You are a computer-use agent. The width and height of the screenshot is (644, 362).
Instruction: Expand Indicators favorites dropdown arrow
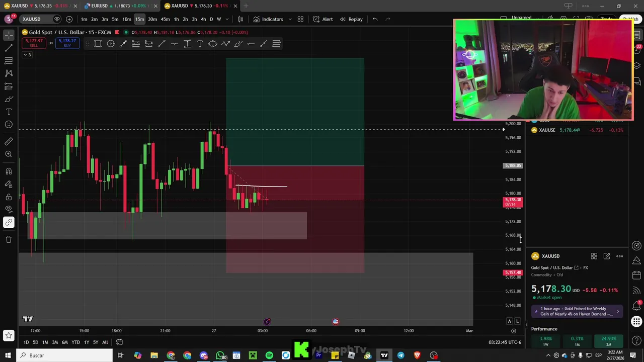[290, 19]
